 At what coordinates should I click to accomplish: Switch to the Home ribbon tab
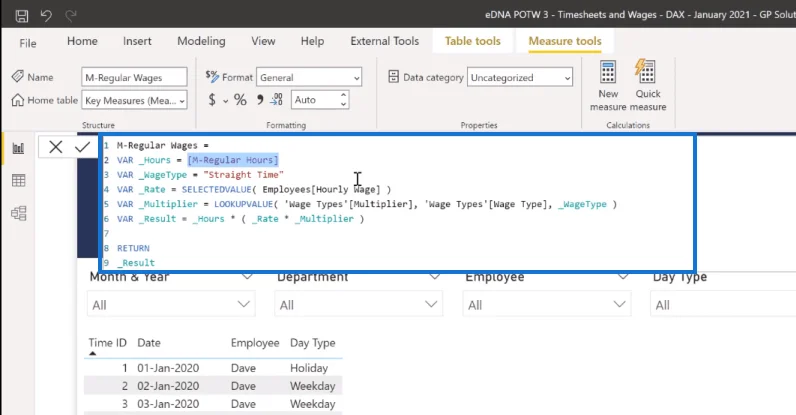[82, 41]
